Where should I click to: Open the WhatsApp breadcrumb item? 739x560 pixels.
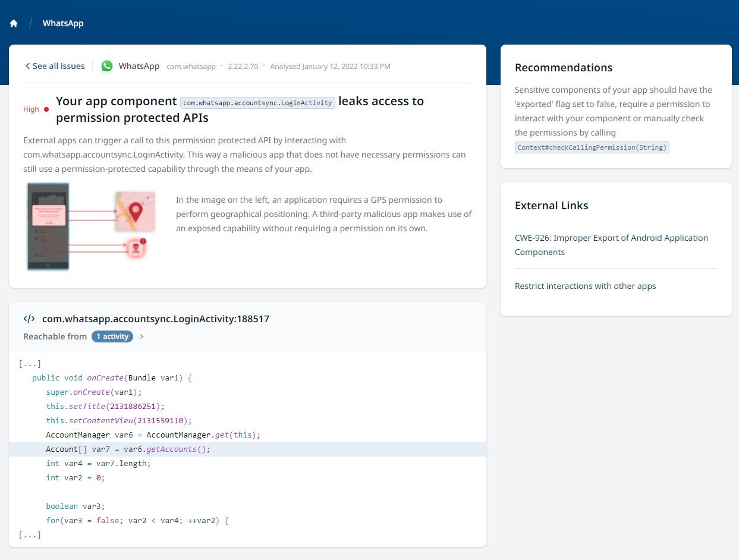pos(63,24)
